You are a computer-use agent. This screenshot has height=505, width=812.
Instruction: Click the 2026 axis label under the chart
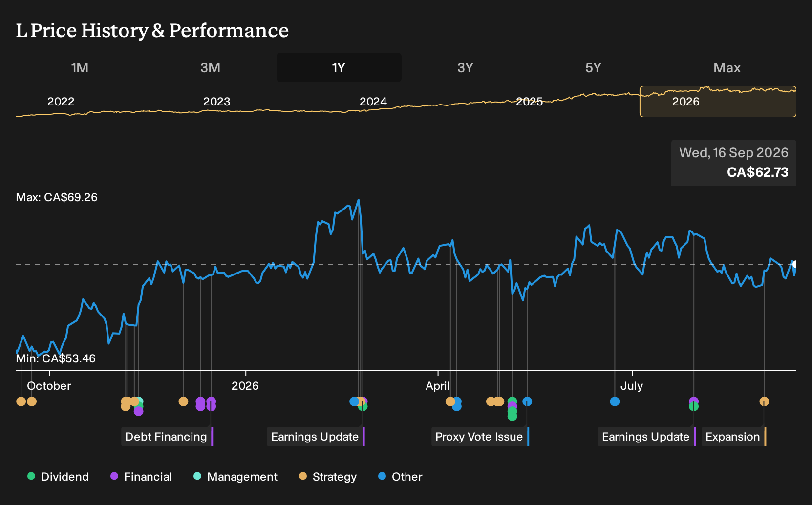coord(245,386)
